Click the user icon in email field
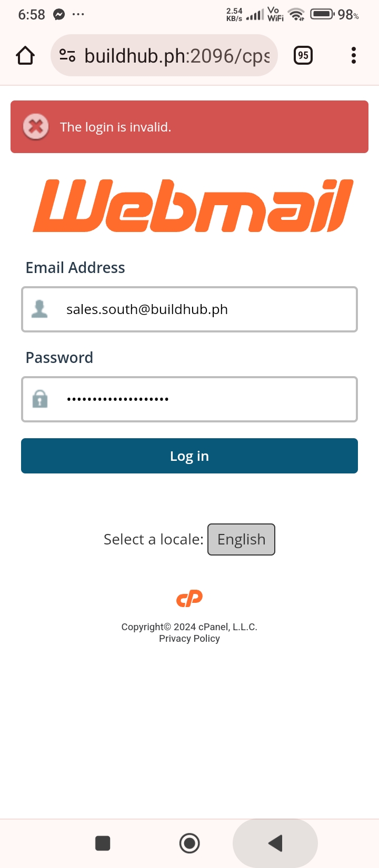This screenshot has height=868, width=379. pyautogui.click(x=39, y=309)
